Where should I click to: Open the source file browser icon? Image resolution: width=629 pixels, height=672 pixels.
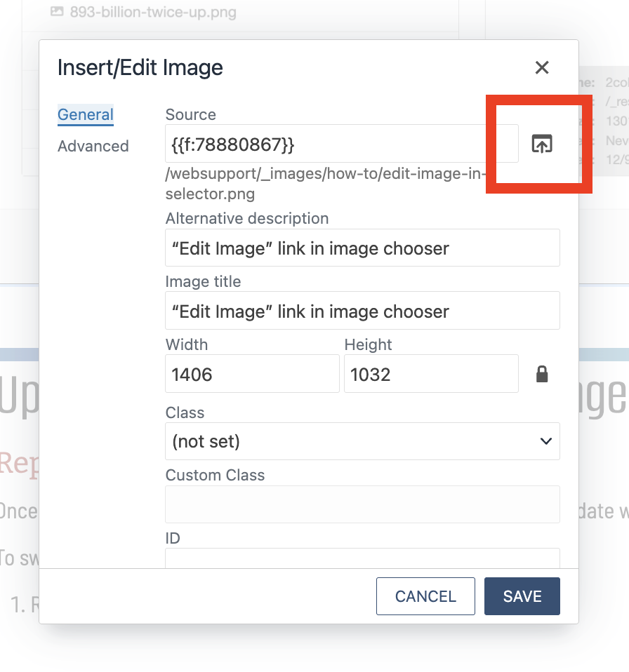click(x=542, y=144)
